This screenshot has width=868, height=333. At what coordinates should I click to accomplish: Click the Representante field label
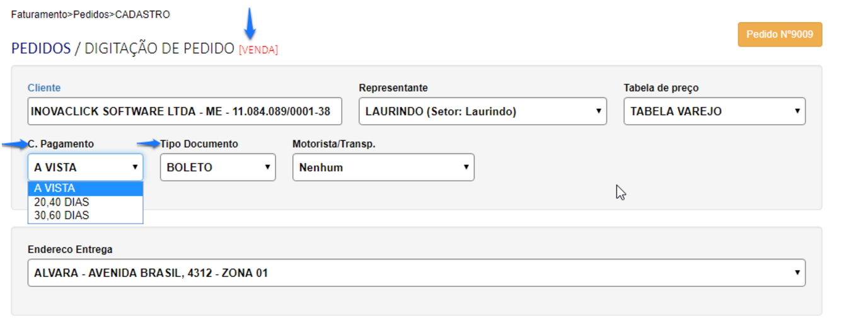tap(393, 88)
